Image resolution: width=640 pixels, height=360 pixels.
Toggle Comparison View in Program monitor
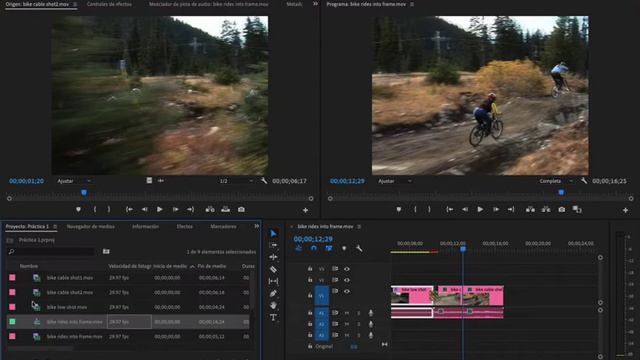pyautogui.click(x=577, y=209)
